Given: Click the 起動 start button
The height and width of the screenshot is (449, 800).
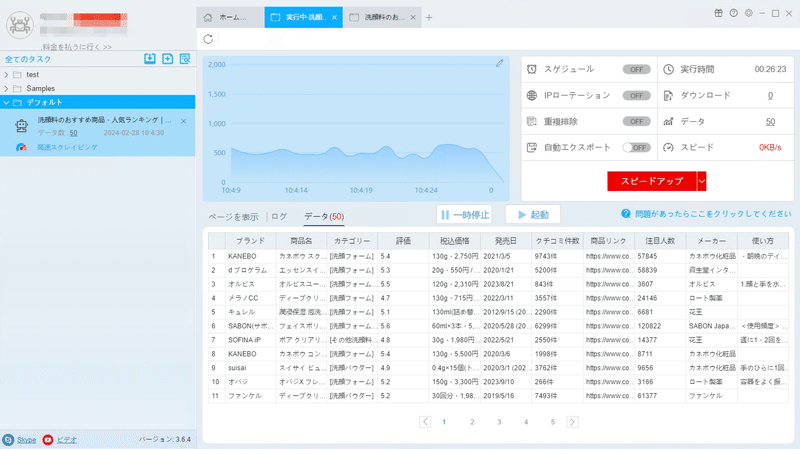Looking at the screenshot, I should click(533, 215).
